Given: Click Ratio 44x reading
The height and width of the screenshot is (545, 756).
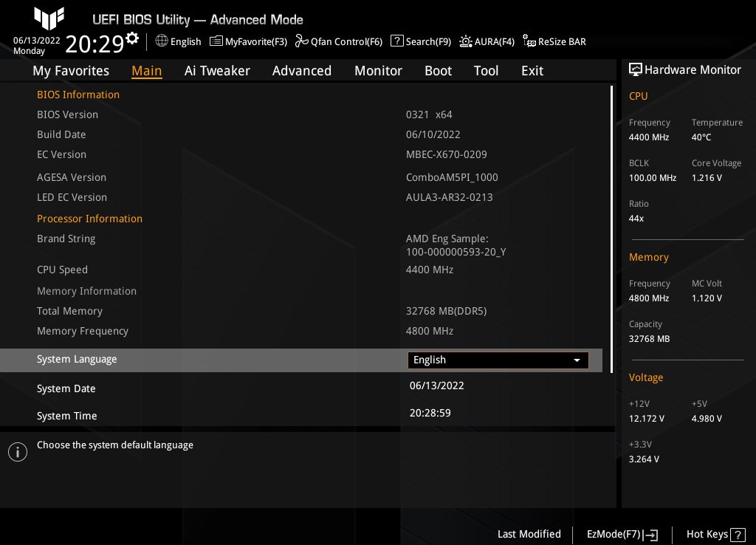Looking at the screenshot, I should tap(636, 219).
